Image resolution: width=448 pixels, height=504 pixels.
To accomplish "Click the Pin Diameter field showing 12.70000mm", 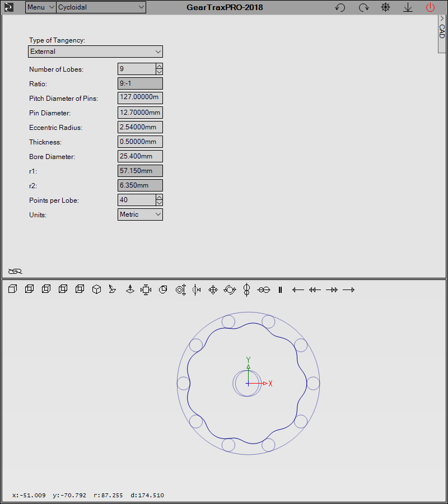I will (x=140, y=113).
